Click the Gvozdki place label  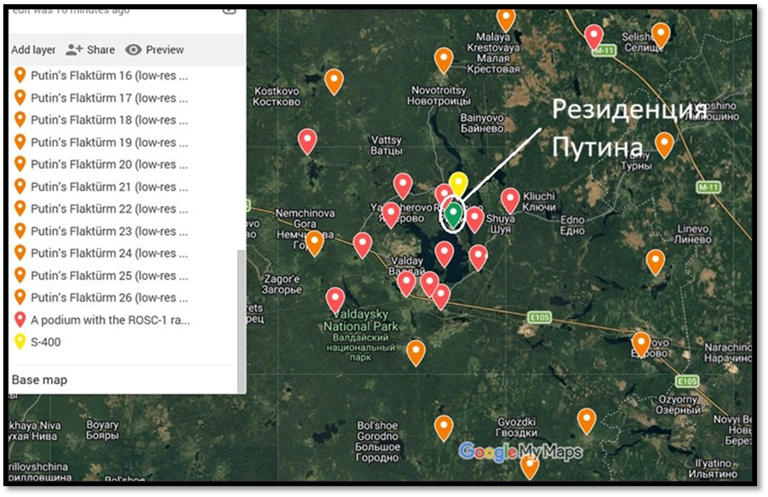click(516, 427)
